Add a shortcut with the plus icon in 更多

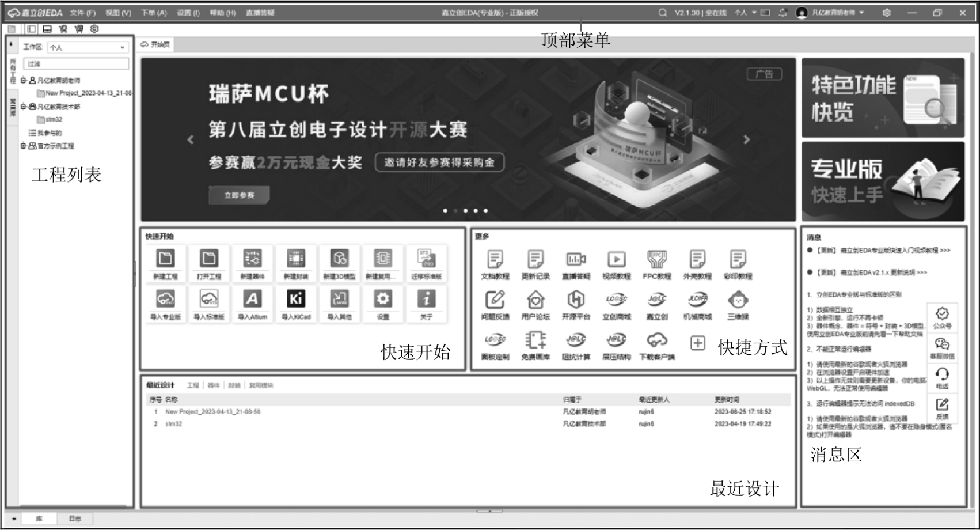[697, 343]
